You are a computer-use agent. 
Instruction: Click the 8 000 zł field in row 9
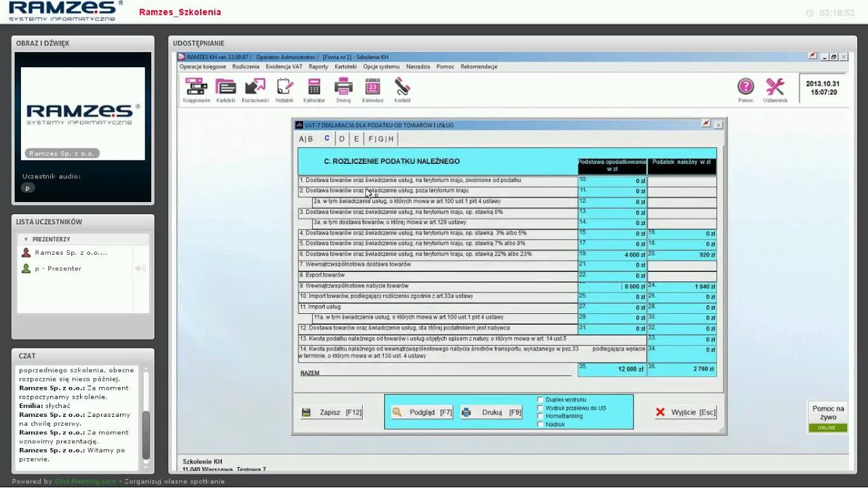[x=612, y=287]
